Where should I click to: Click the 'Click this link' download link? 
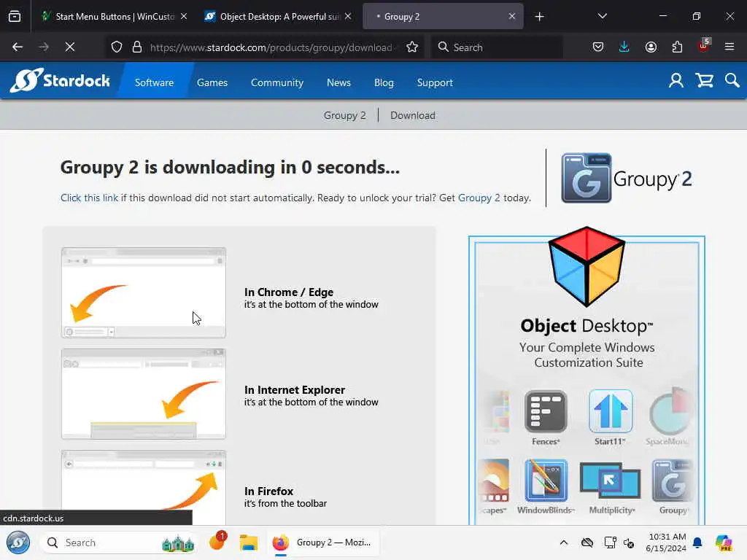coord(89,198)
